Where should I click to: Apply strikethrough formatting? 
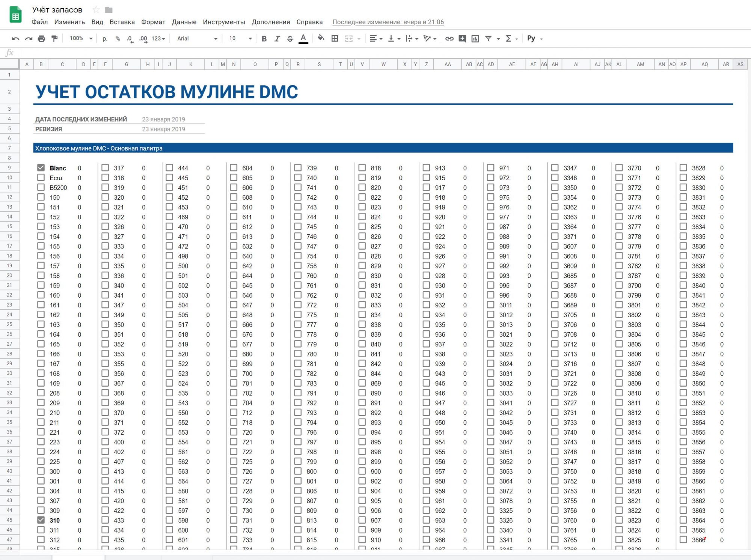tap(290, 39)
